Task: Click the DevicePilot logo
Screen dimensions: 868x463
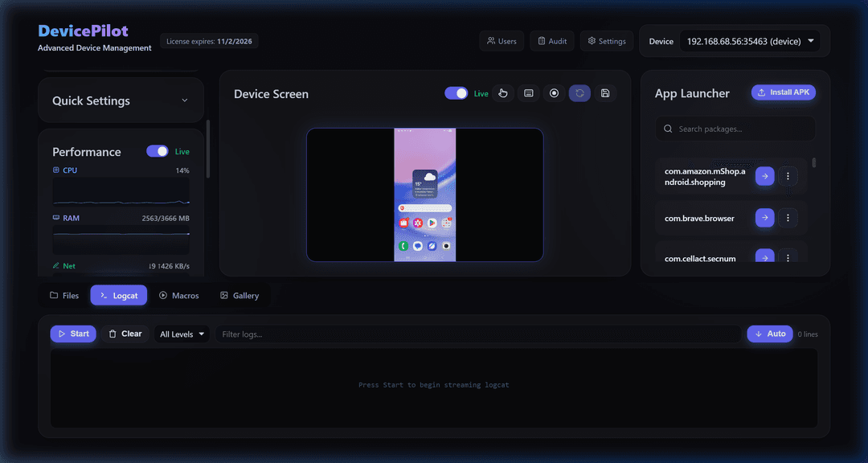Action: pos(83,31)
